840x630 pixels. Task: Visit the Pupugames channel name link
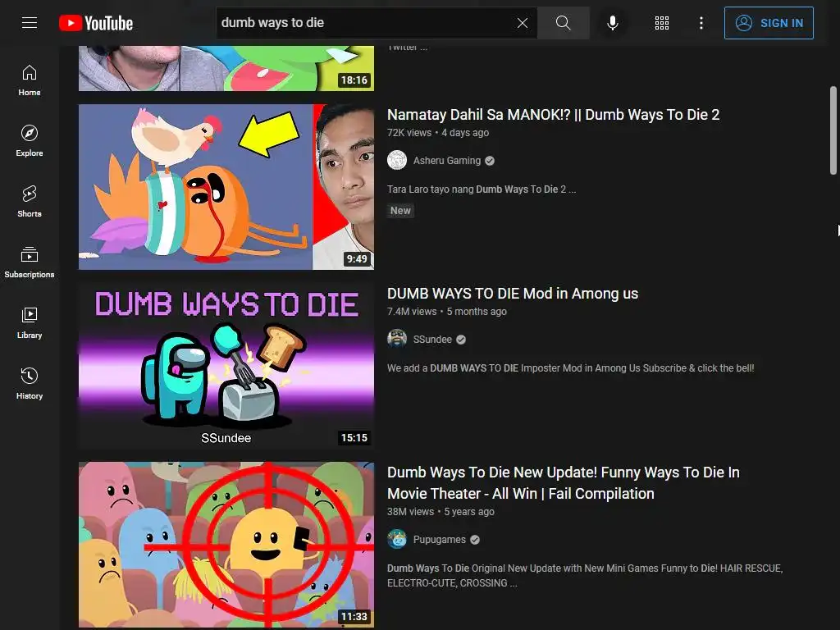[440, 540]
